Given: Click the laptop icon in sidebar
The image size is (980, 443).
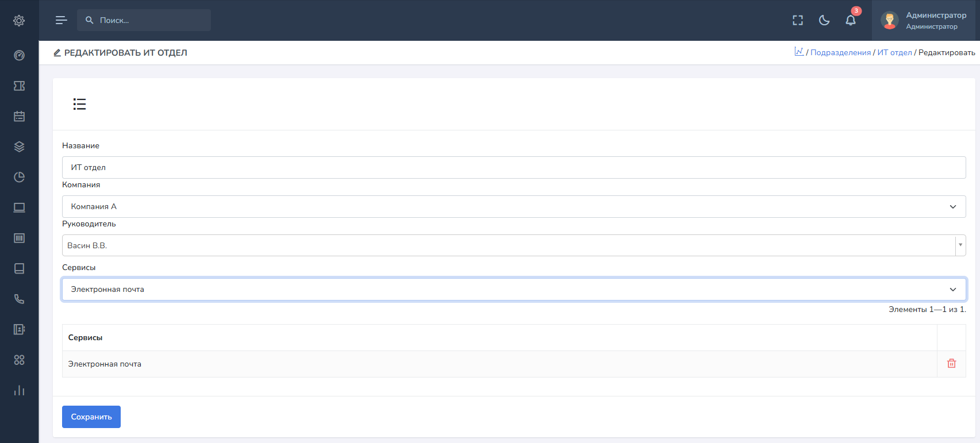Looking at the screenshot, I should coord(19,207).
